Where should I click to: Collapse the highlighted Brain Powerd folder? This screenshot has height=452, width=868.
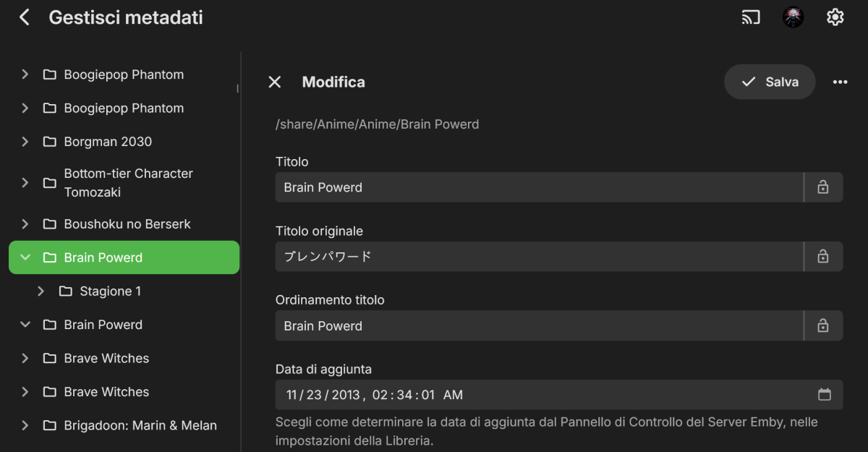[25, 257]
